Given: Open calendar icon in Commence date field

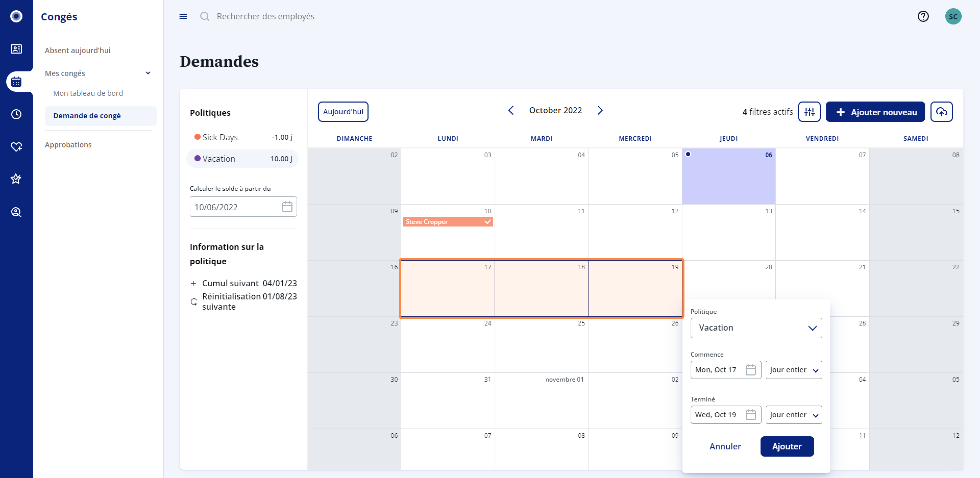Looking at the screenshot, I should 751,370.
